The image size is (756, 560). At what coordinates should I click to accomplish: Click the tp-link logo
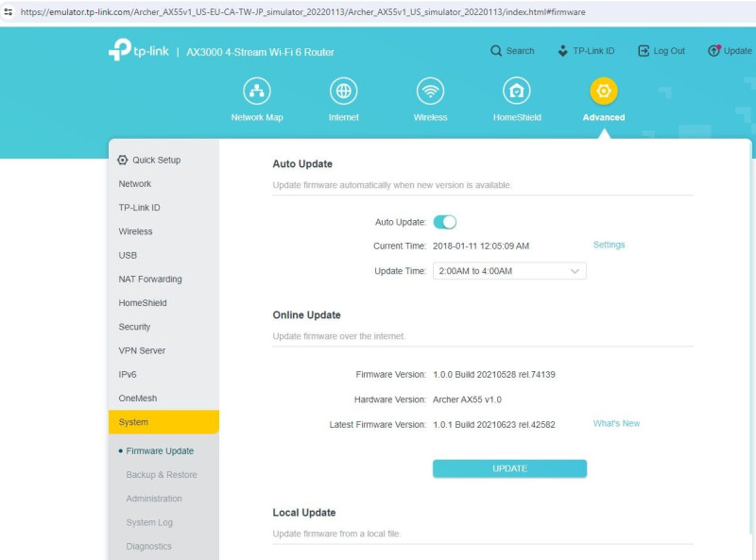pyautogui.click(x=139, y=50)
